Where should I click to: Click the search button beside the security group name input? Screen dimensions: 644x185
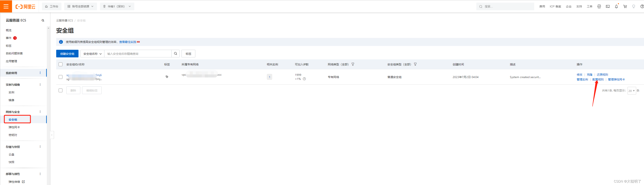(175, 54)
